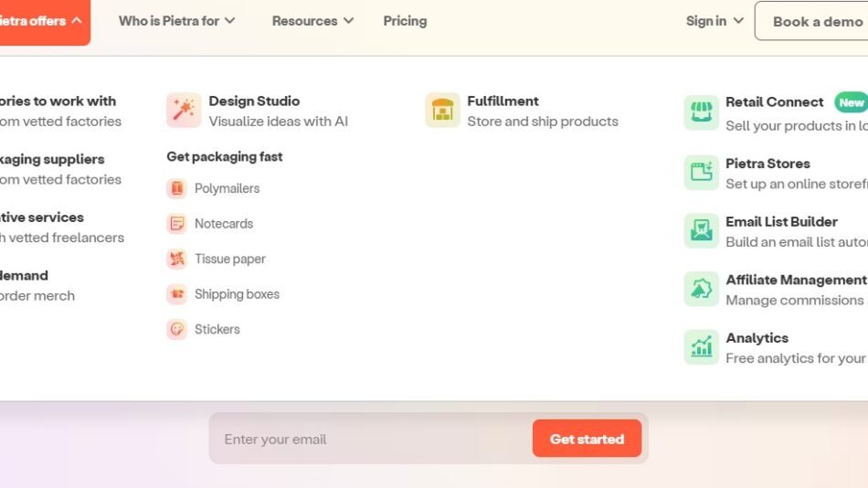The width and height of the screenshot is (868, 488).
Task: Expand the Who is Pietra for dropdown
Action: point(176,21)
